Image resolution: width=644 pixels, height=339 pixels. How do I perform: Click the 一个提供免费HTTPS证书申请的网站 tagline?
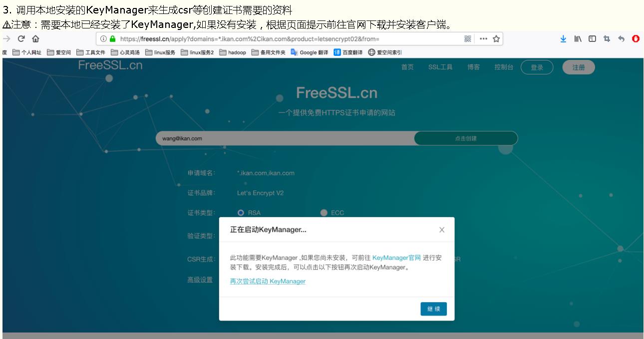[x=337, y=113]
